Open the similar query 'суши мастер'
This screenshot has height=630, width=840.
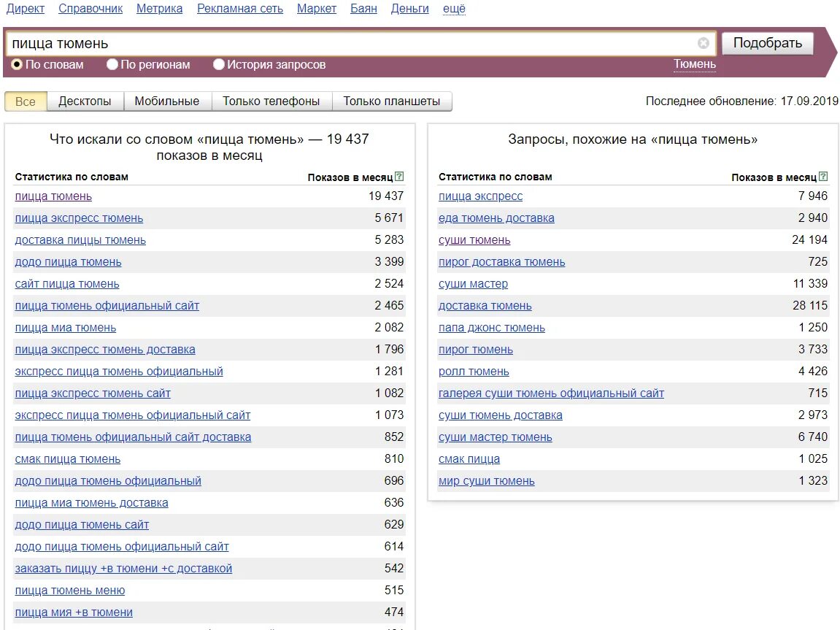click(473, 285)
